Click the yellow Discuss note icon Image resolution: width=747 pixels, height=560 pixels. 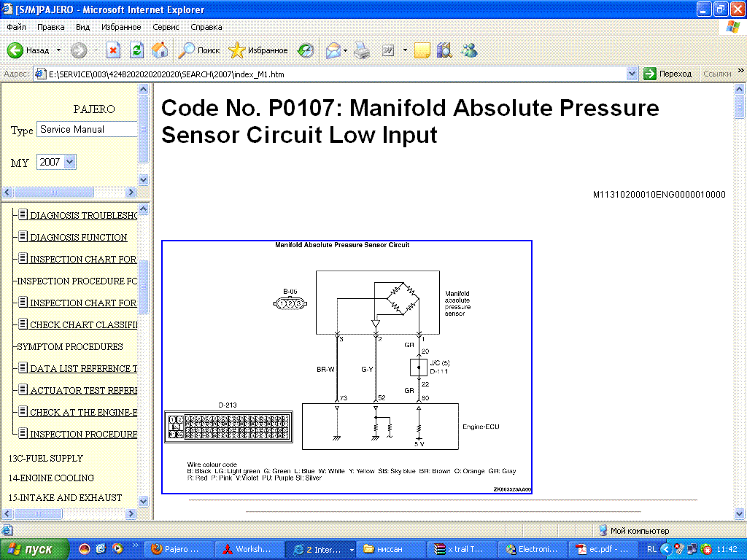click(x=422, y=50)
